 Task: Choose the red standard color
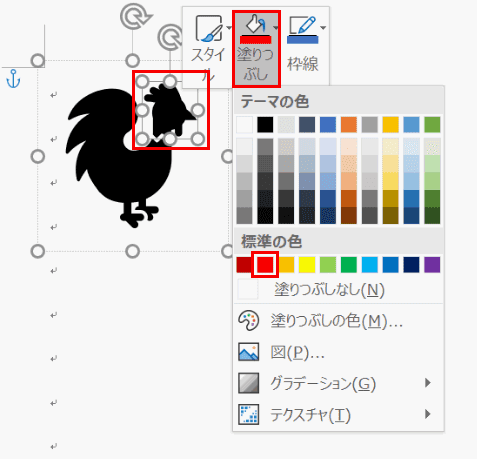coord(265,265)
